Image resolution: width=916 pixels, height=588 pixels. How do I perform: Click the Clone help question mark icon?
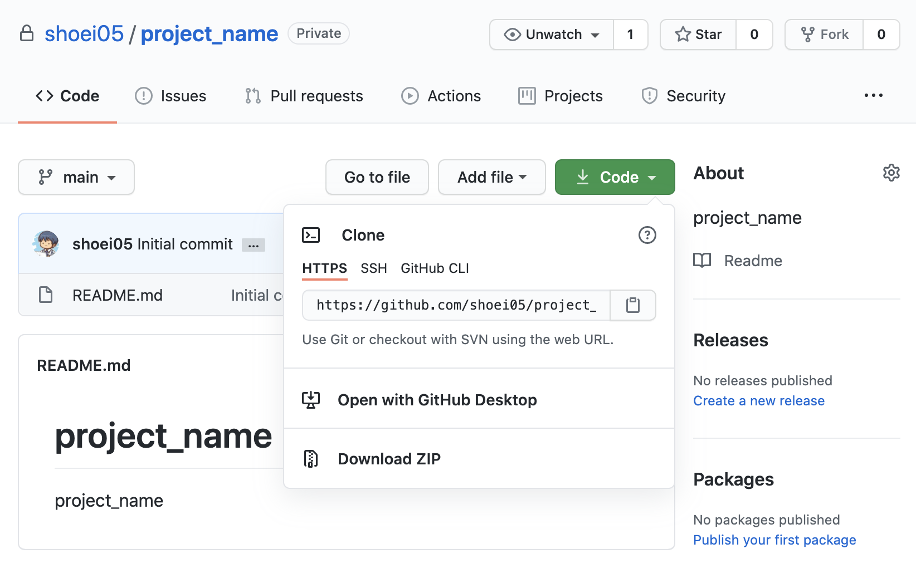[647, 235]
